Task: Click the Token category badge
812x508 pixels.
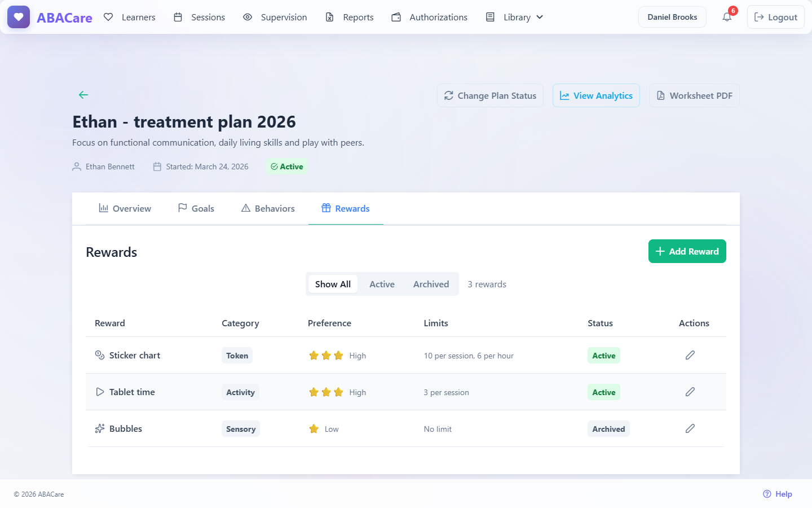Action: tap(237, 356)
